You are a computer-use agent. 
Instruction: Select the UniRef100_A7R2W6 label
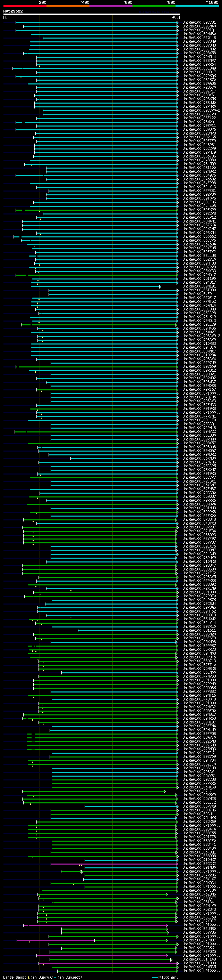point(199,875)
